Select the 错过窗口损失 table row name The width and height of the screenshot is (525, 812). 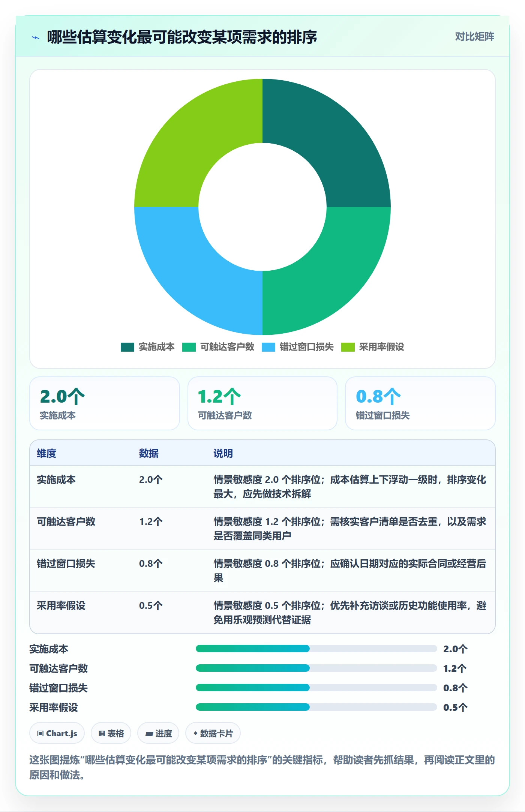66,563
